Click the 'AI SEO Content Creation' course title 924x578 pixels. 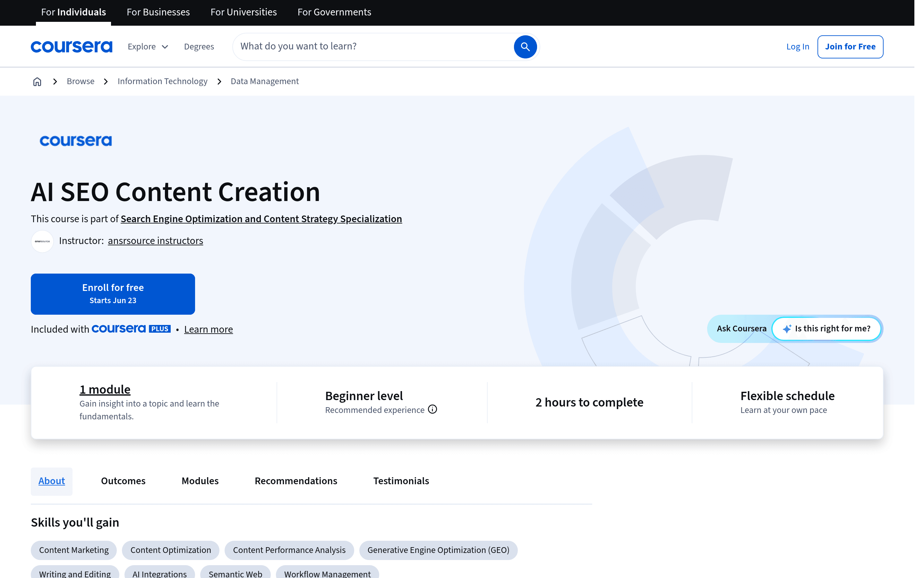(175, 192)
